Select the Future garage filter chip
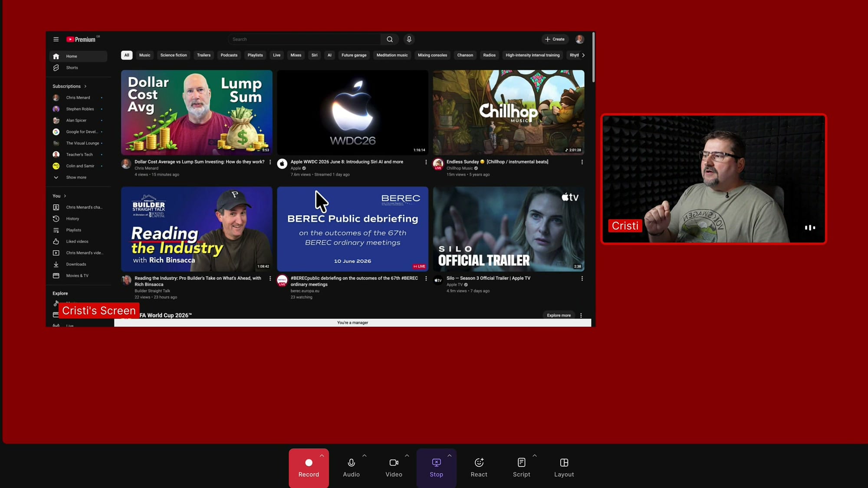This screenshot has width=868, height=488. tap(354, 55)
